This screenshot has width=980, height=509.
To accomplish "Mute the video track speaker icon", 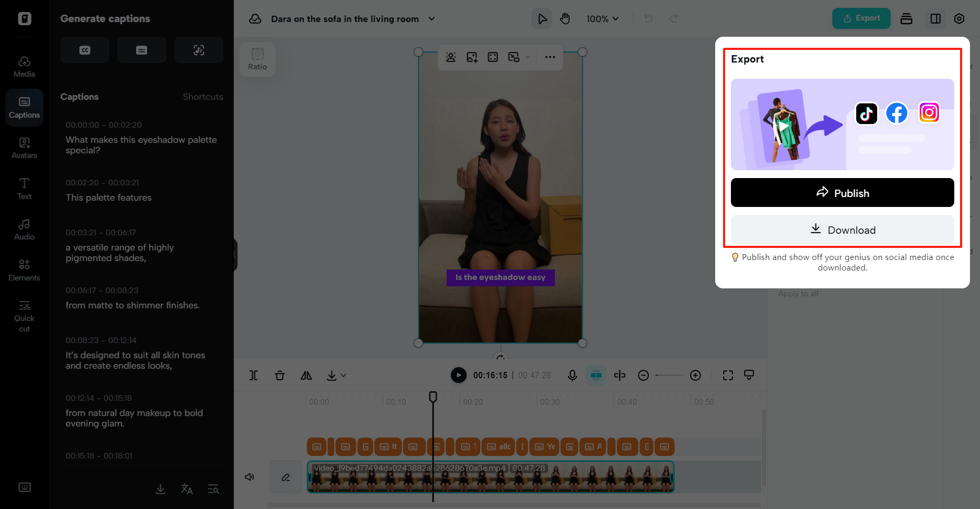I will click(x=250, y=476).
